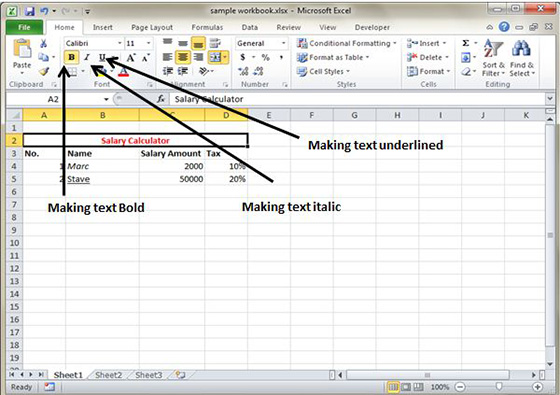
Task: Toggle Italic formatting button
Action: [x=87, y=57]
